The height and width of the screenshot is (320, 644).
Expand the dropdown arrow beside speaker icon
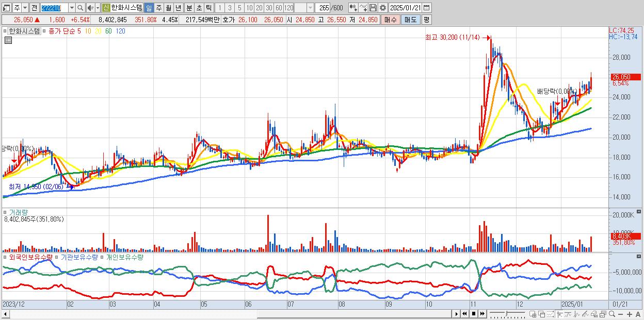click(98, 8)
